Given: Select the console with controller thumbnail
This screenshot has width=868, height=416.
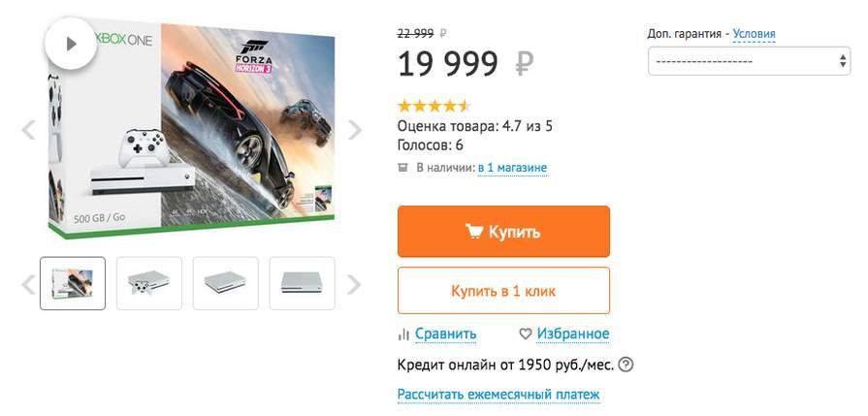Looking at the screenshot, I should point(148,283).
